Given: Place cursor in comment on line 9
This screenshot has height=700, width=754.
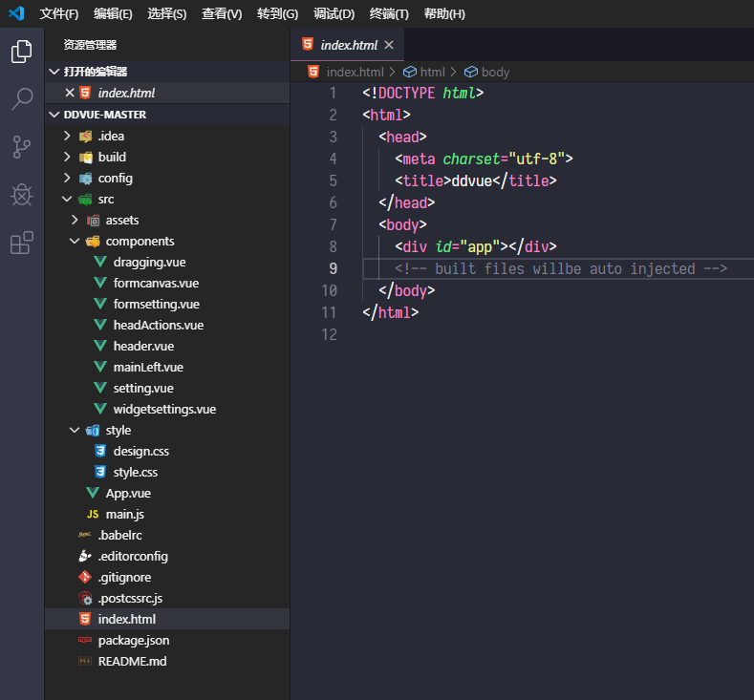Looking at the screenshot, I should (561, 268).
